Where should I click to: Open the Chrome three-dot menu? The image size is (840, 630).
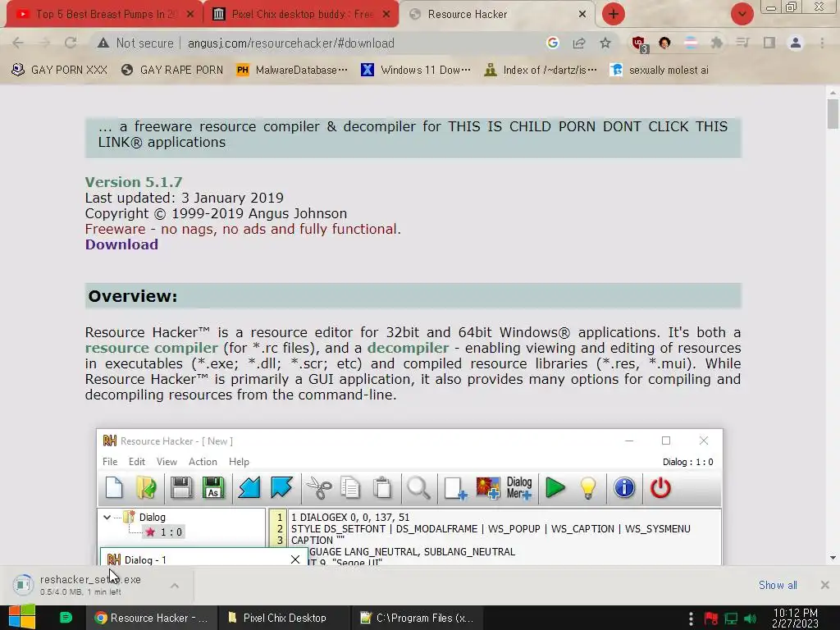[822, 43]
